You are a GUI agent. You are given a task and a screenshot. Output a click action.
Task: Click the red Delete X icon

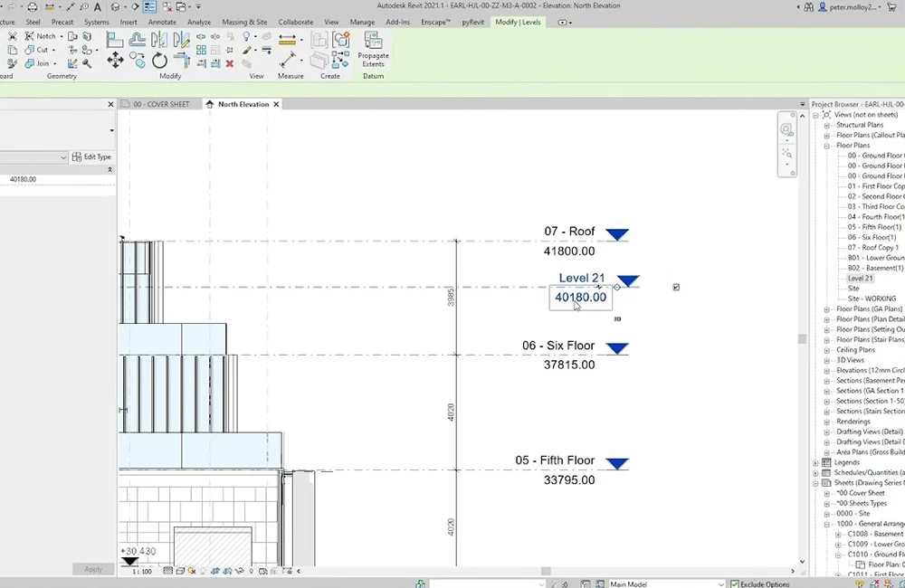230,63
